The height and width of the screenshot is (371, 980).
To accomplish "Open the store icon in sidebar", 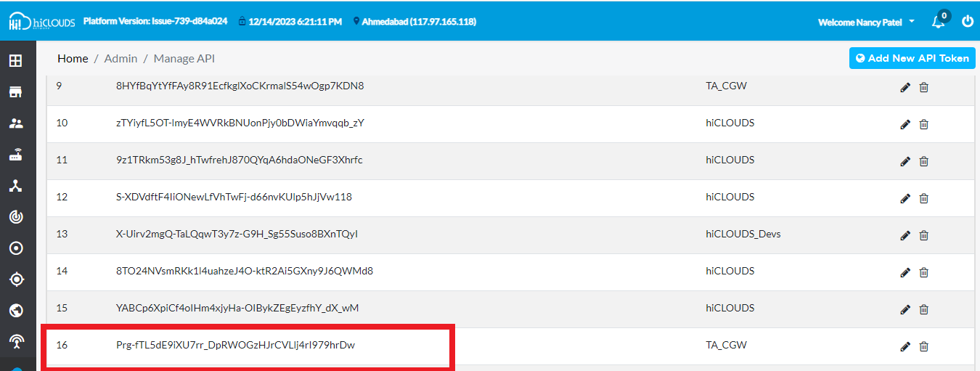I will (x=15, y=91).
